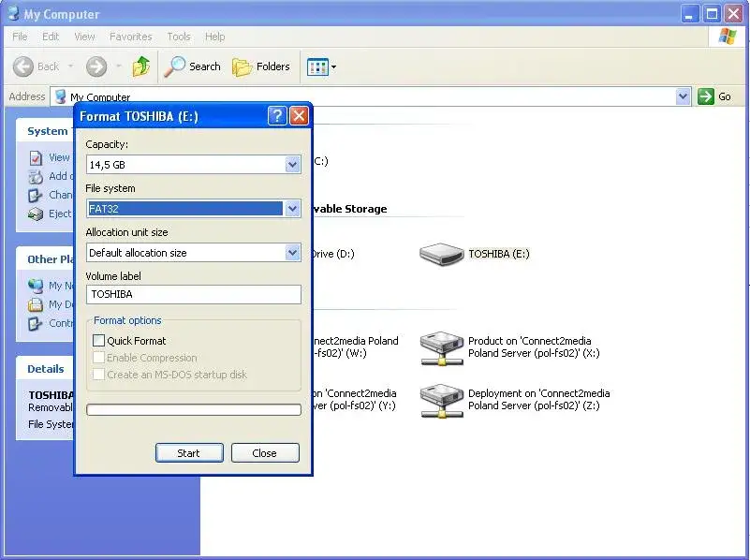750x560 pixels.
Task: Open the Tools menu
Action: [179, 37]
